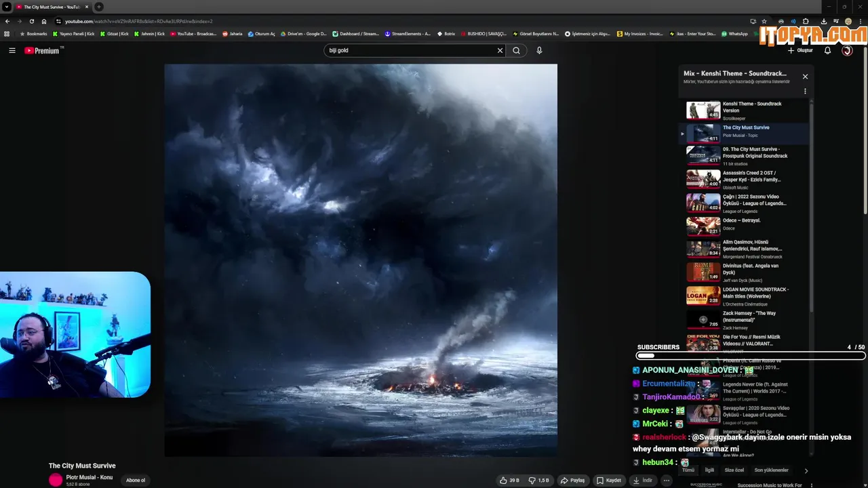Open the YouTube guide hamburger menu
868x488 pixels.
click(x=12, y=50)
